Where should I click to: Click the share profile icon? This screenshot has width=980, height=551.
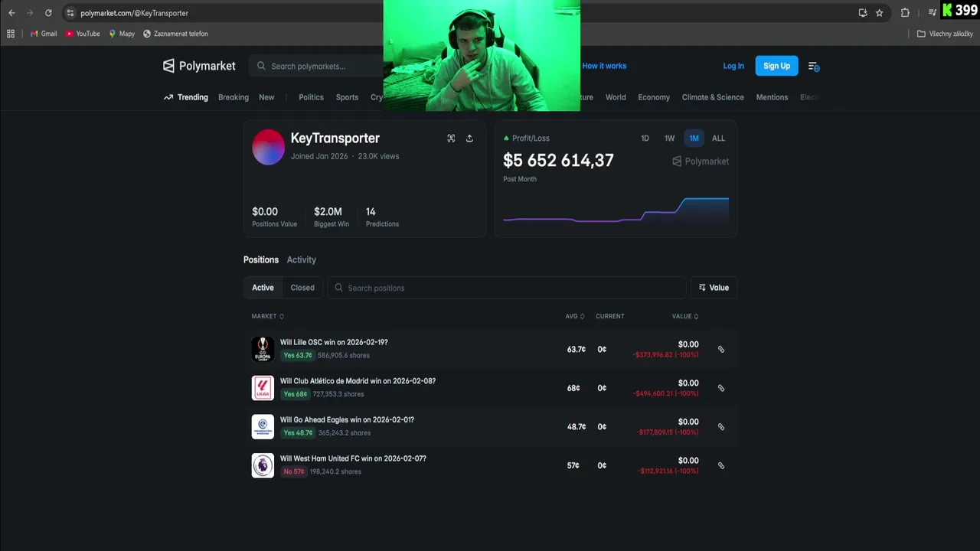tap(469, 139)
